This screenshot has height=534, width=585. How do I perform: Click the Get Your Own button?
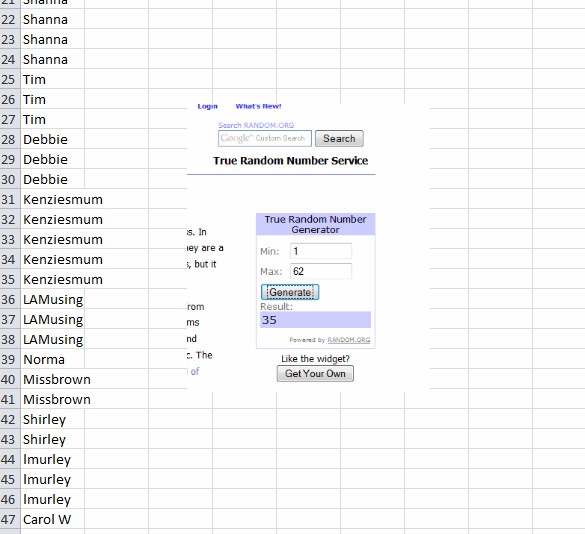tap(315, 374)
